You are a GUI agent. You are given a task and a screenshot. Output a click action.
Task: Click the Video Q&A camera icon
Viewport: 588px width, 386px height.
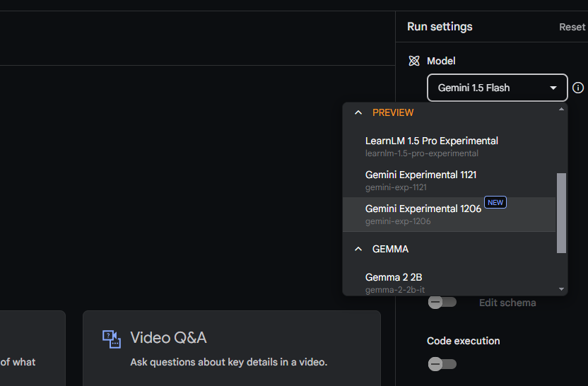tap(112, 339)
